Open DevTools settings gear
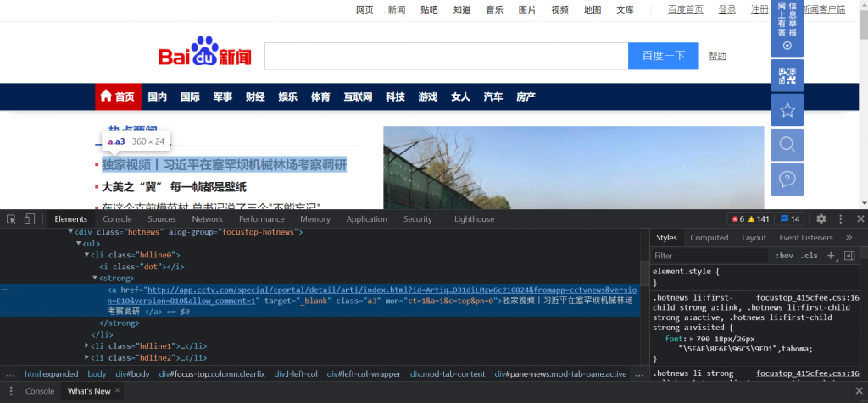Screen dimensions: 868x403 [821, 219]
